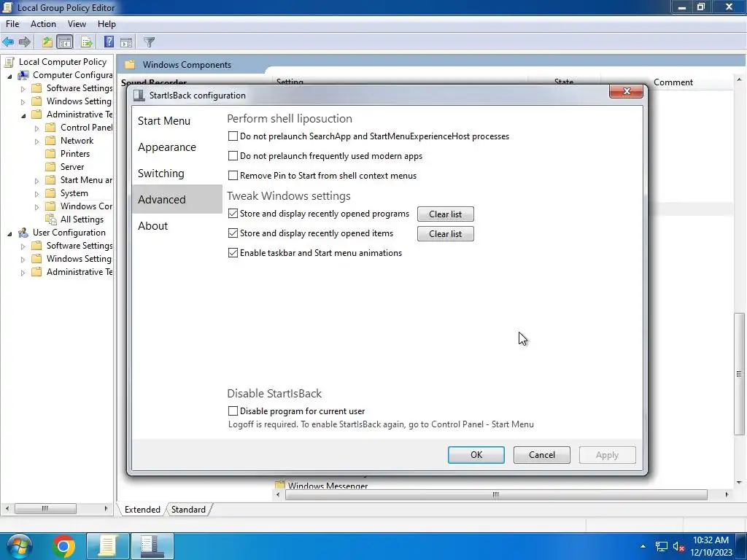
Task: Click OK in StartIsBack configuration
Action: coord(476,455)
